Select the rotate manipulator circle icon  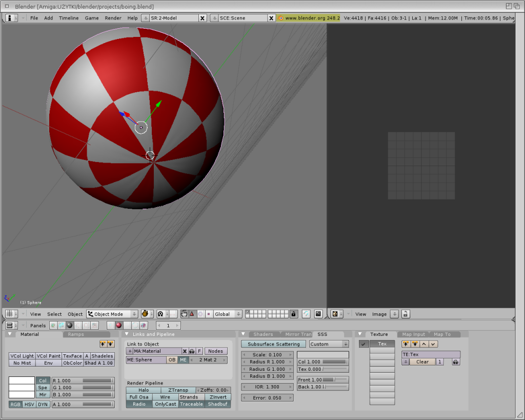pyautogui.click(x=200, y=314)
